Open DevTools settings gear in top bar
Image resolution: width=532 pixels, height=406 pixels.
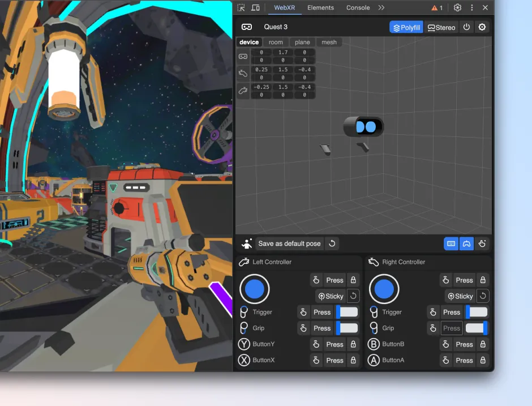coord(457,7)
